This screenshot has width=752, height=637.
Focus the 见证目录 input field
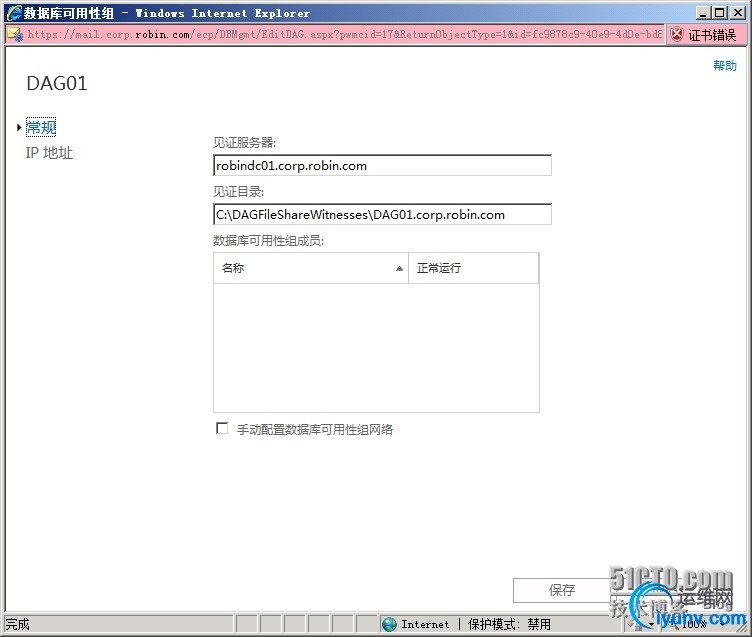(x=382, y=214)
